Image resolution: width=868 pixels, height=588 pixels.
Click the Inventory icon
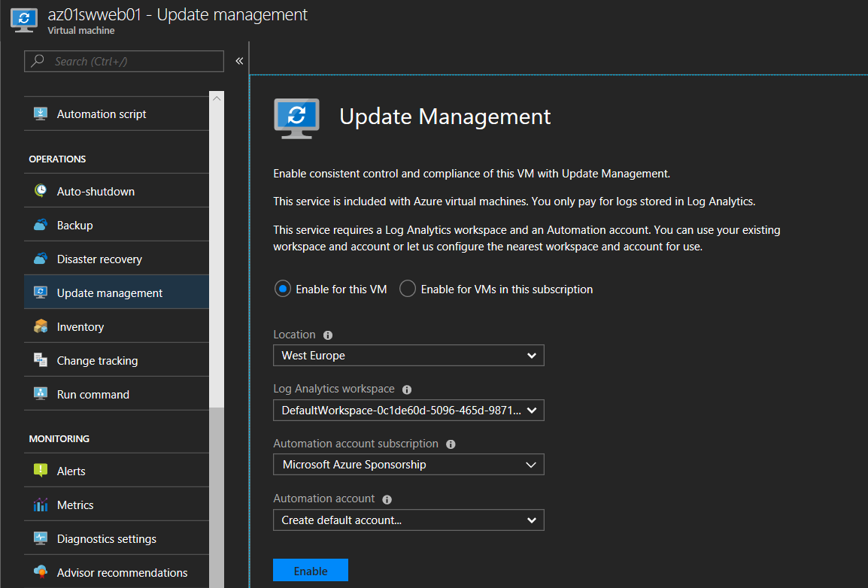pos(41,326)
